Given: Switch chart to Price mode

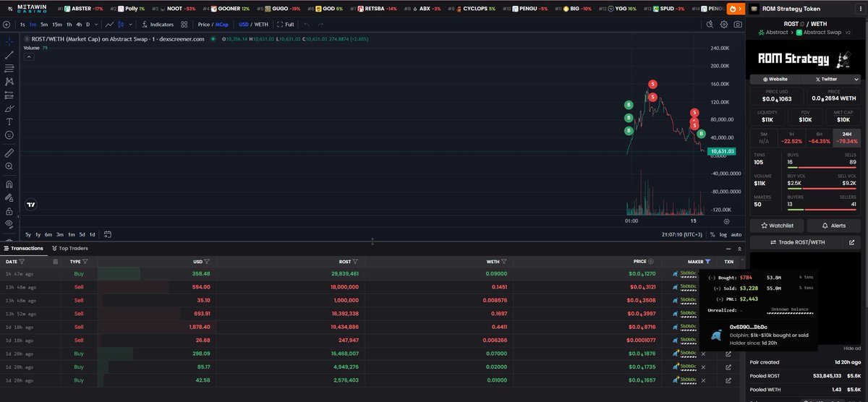Looking at the screenshot, I should point(204,25).
